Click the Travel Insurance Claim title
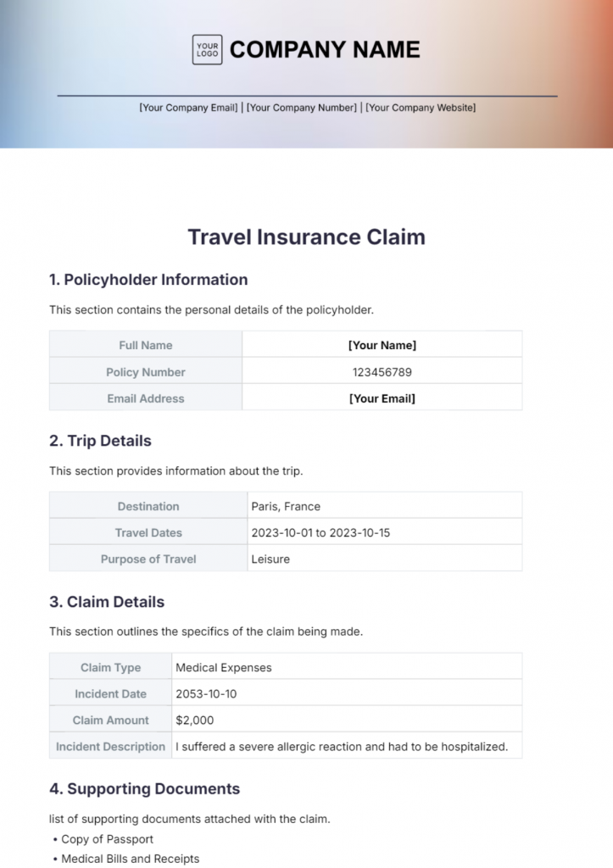The height and width of the screenshot is (868, 613). (306, 236)
